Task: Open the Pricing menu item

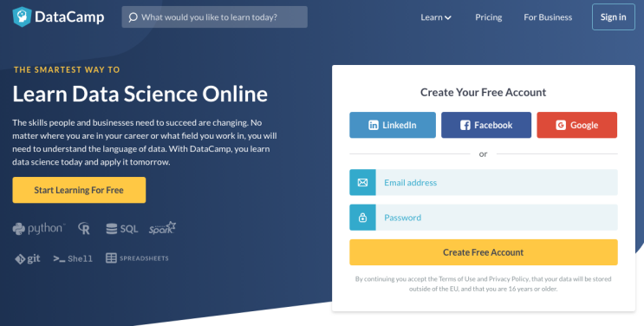Action: (x=488, y=17)
